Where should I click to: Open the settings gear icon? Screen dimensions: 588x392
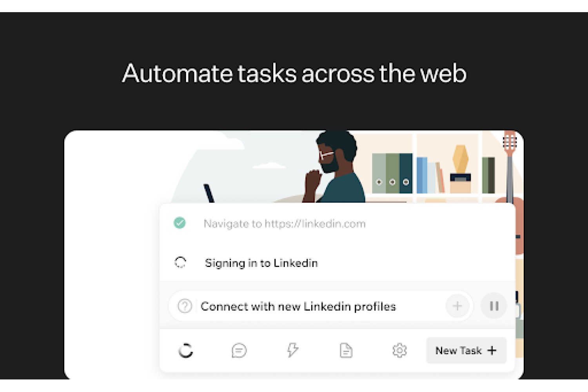399,350
